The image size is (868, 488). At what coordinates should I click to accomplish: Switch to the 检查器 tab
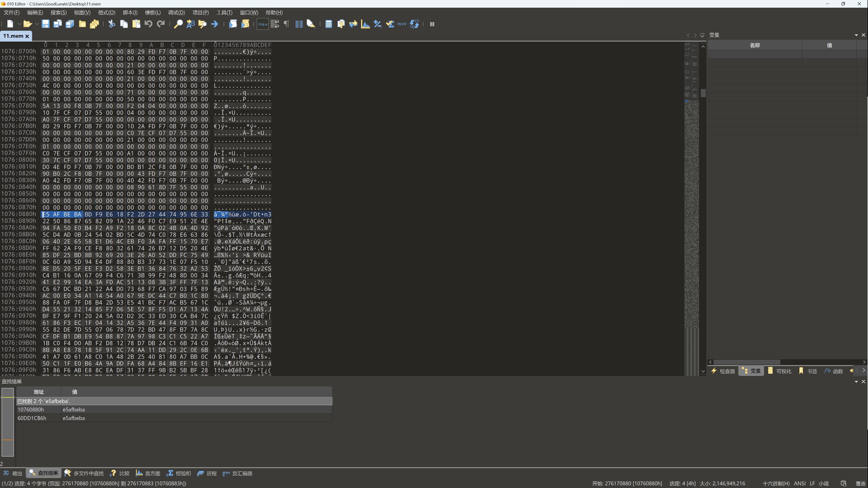pyautogui.click(x=723, y=371)
